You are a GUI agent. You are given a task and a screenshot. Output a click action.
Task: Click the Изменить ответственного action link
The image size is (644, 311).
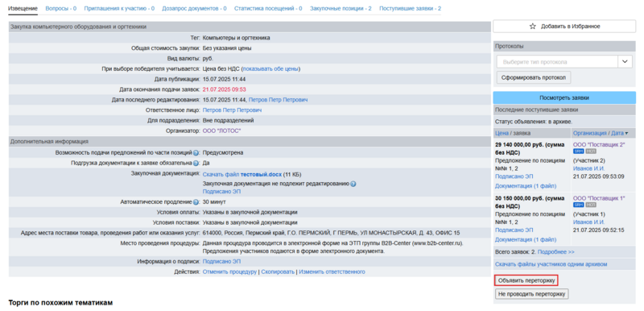(332, 272)
